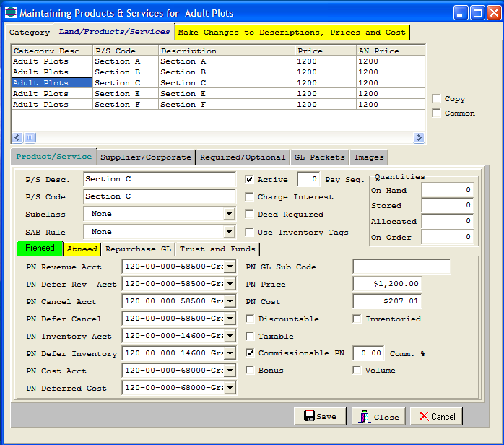The width and height of the screenshot is (504, 445).
Task: Enable the Deed Required checkbox
Action: 250,215
